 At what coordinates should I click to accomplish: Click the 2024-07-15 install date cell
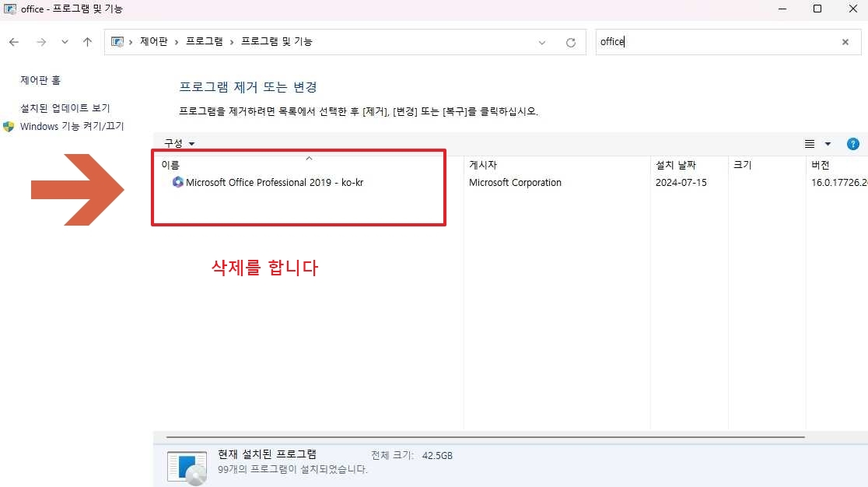click(681, 183)
